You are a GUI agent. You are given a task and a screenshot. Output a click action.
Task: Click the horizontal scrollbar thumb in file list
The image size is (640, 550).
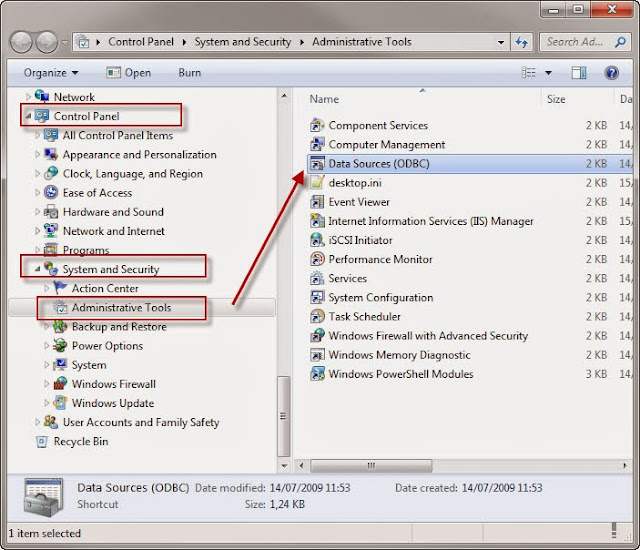(371, 466)
